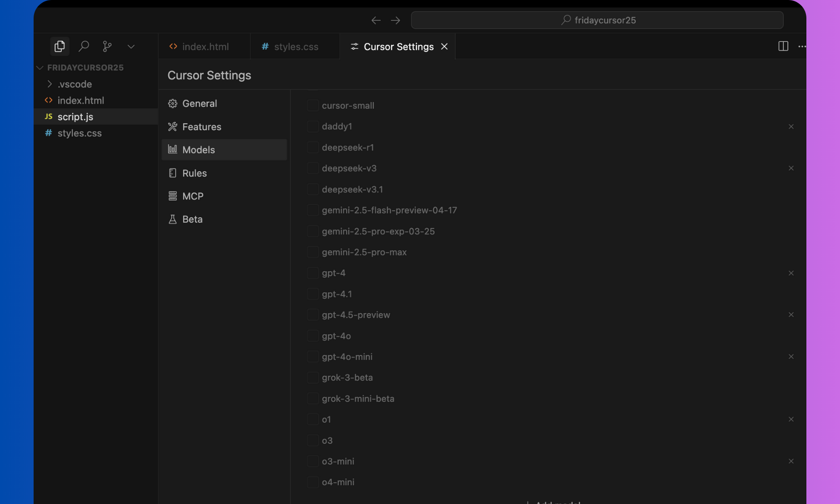Enable the grok-3-beta model checkbox
Screen dimensions: 840x504
coord(313,378)
